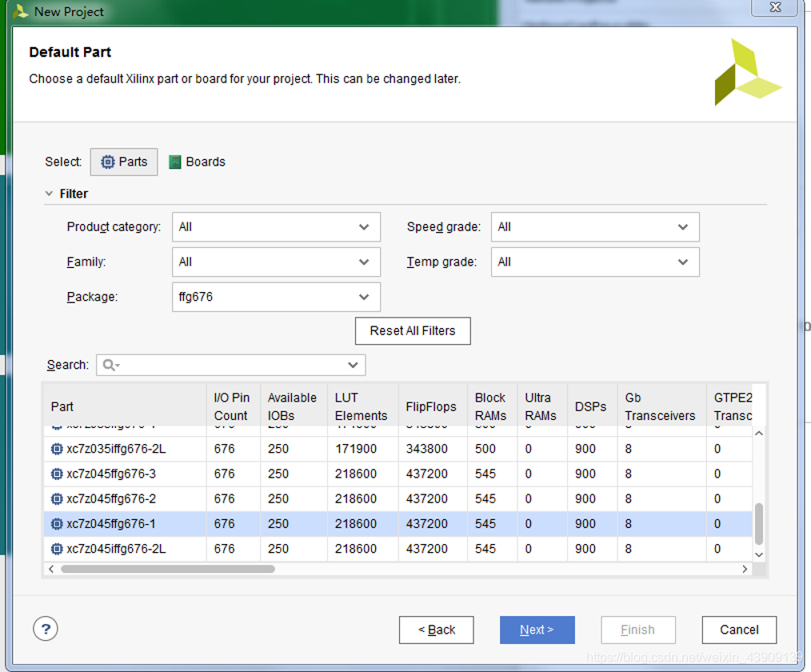The height and width of the screenshot is (672, 811).
Task: Click the table scroll down arrow
Action: 759,554
